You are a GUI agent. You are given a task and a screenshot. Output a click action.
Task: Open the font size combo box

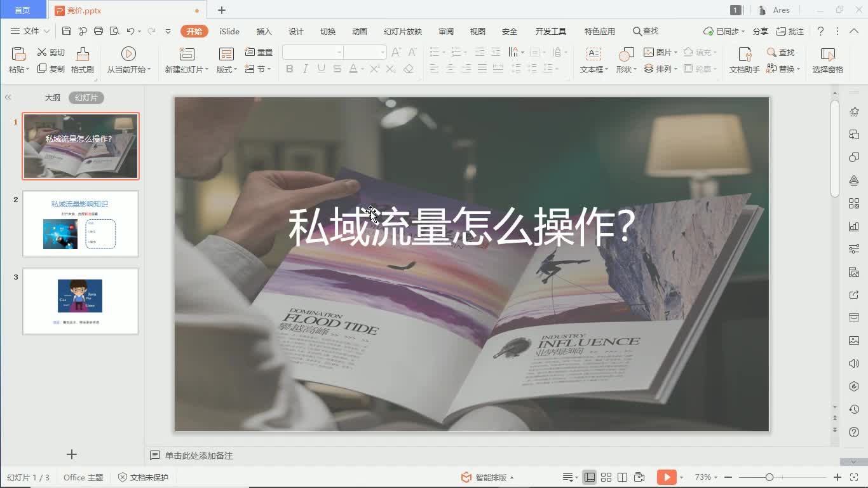[x=365, y=52]
